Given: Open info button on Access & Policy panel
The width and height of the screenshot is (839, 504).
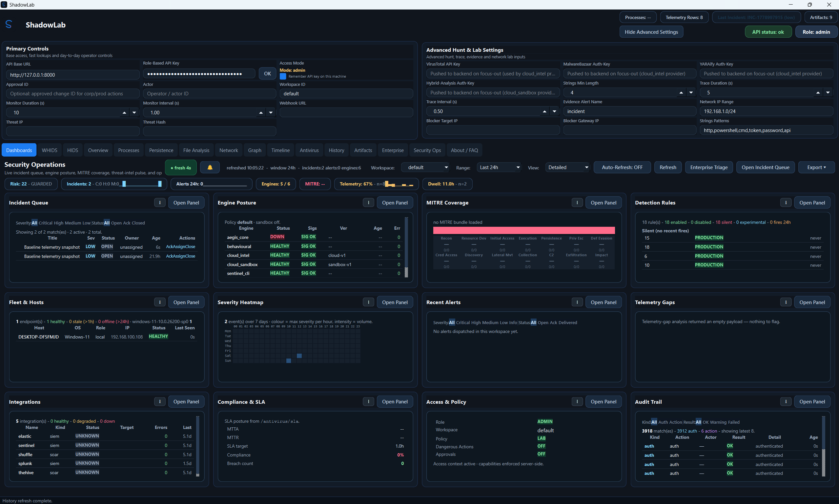Looking at the screenshot, I should 577,401.
